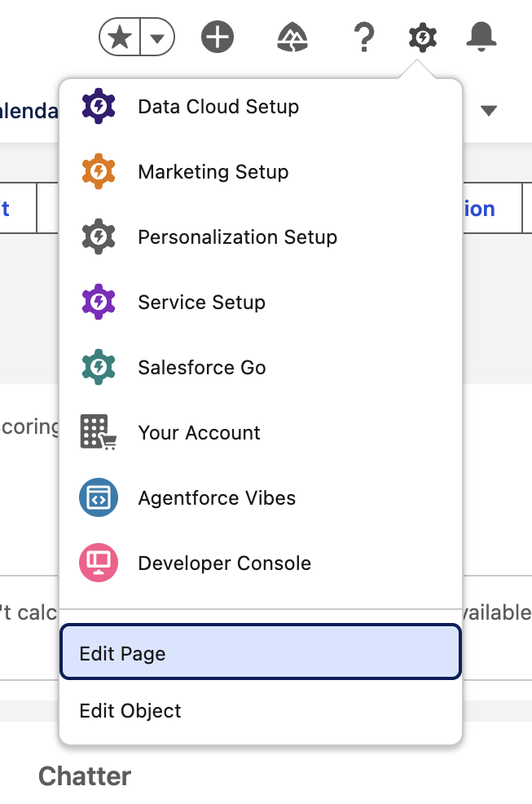Open notifications with the bell icon

pos(481,37)
